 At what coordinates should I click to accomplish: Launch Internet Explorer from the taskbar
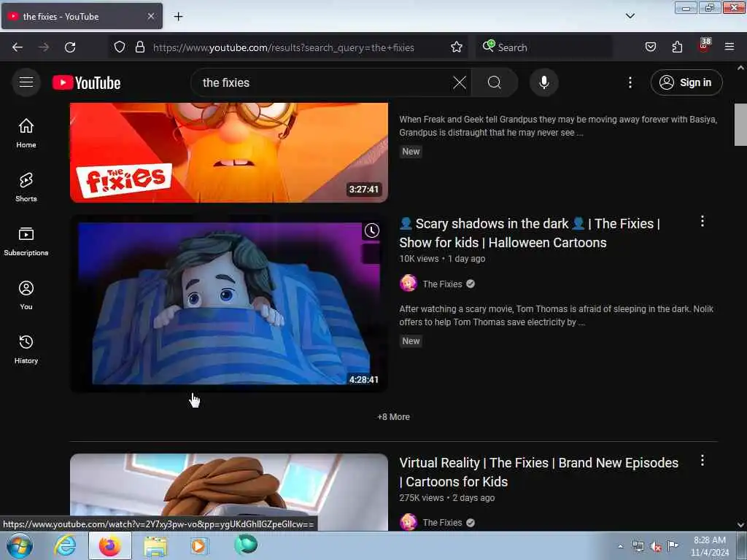(x=65, y=545)
